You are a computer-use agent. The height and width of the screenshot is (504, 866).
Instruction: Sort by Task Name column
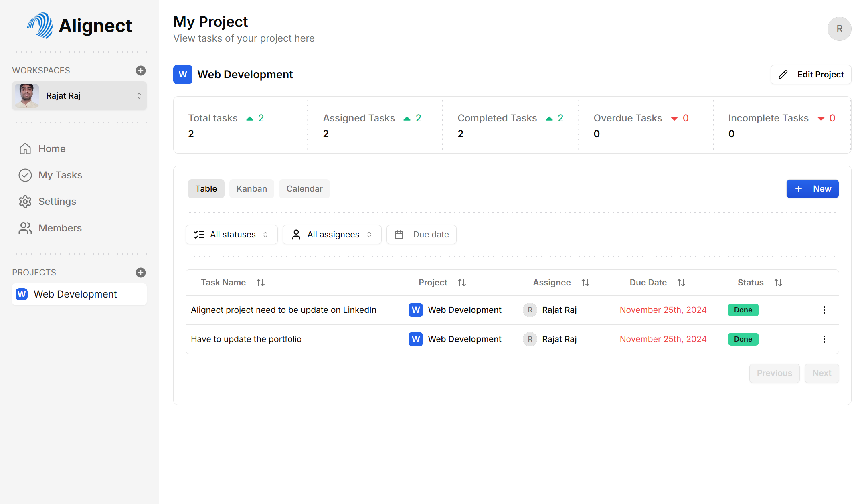pyautogui.click(x=233, y=283)
